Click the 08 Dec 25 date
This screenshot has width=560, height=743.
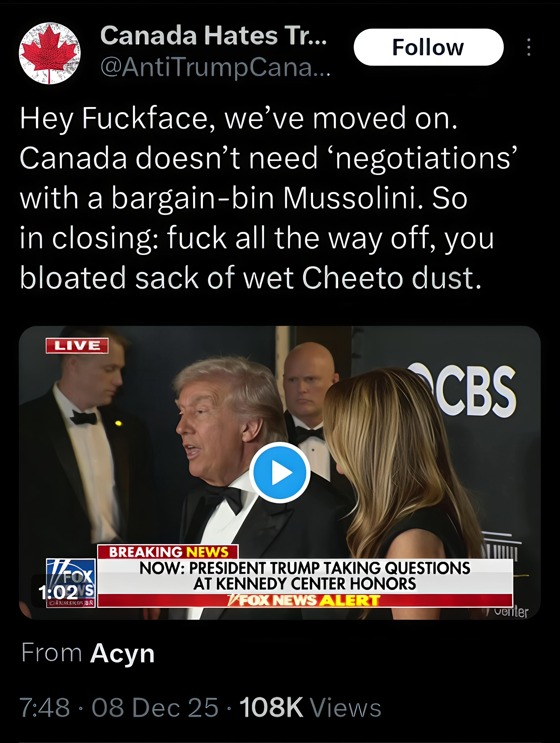tap(155, 707)
